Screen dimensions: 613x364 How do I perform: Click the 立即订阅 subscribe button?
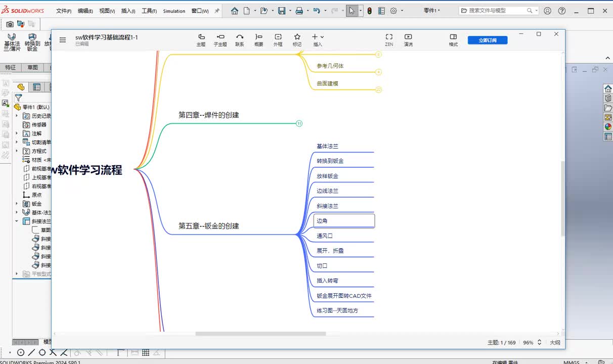[x=487, y=40]
